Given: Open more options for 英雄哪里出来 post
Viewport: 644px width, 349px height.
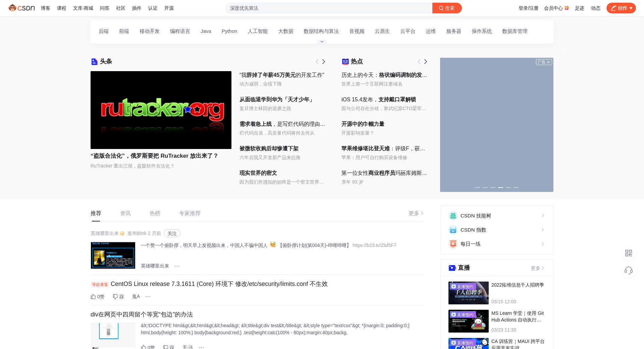Looking at the screenshot, I should (x=177, y=266).
